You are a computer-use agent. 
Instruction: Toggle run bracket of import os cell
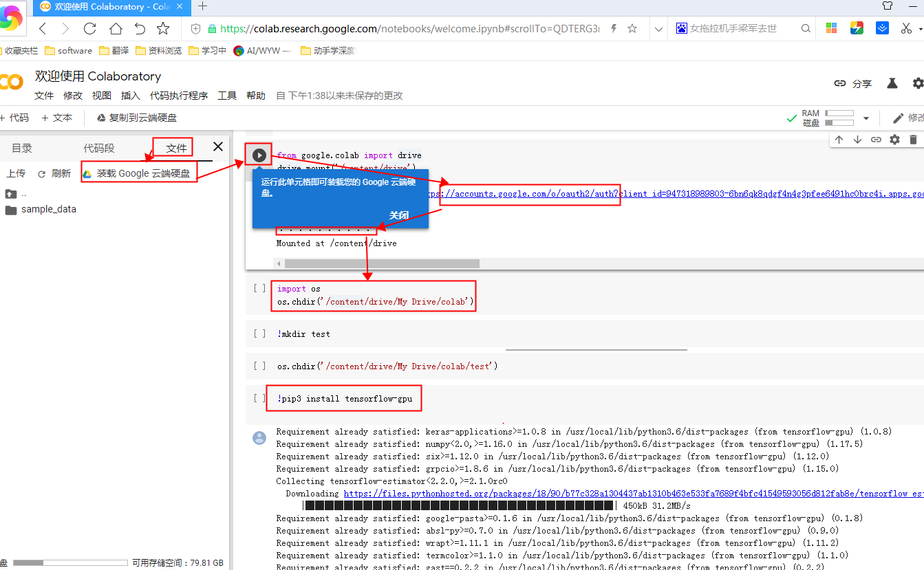click(x=259, y=289)
